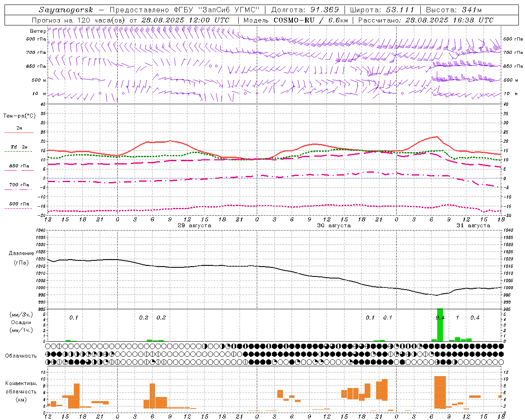Viewport: 525px width, 420px height.
Task: Click the Долгота: 91.369 value
Action: click(305, 10)
